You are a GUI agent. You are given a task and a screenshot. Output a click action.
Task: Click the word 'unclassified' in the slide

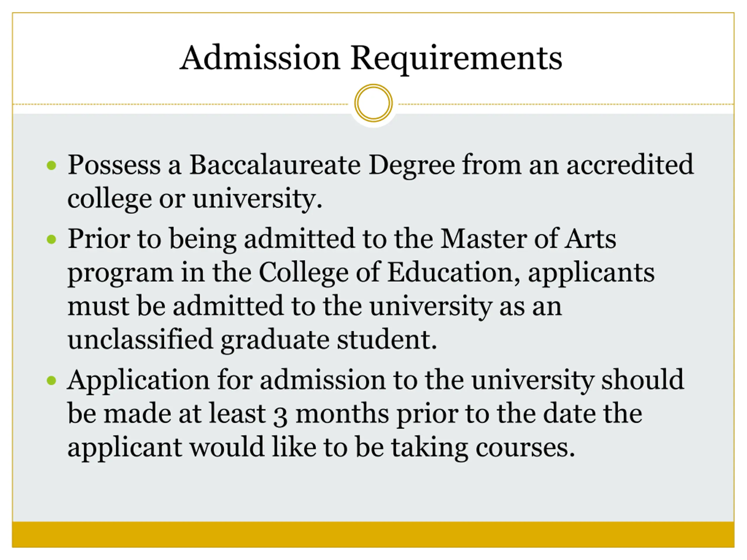140,339
